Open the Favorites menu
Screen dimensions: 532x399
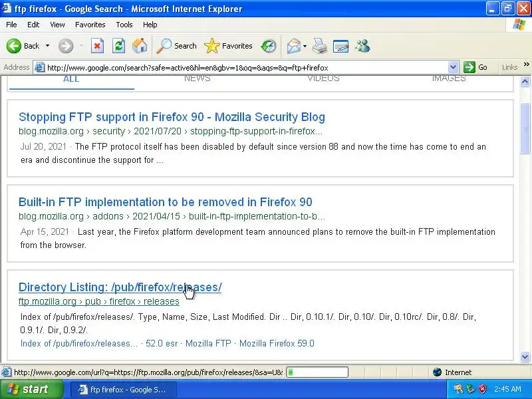pos(90,25)
